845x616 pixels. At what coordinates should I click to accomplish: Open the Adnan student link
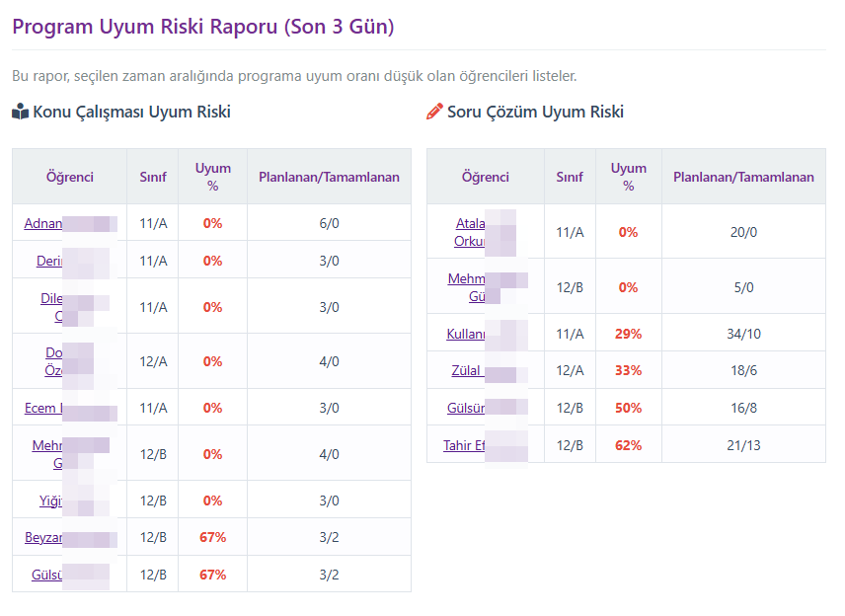43,223
